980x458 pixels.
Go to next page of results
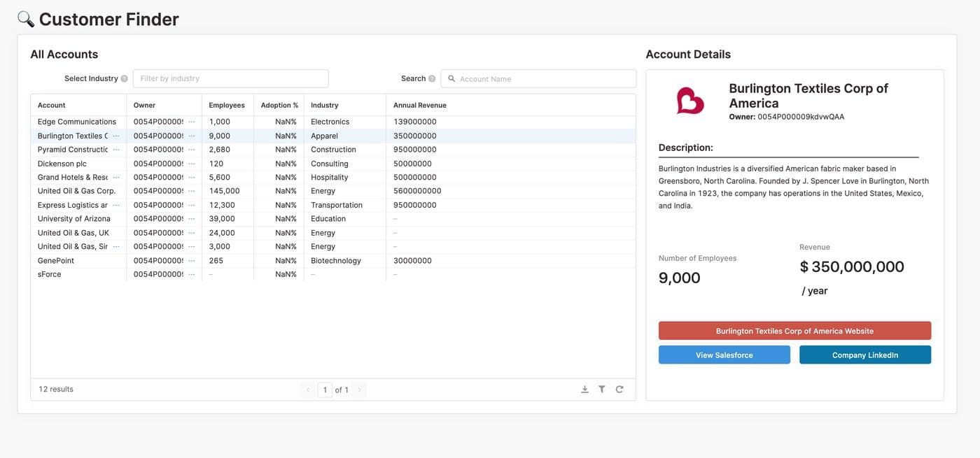point(359,390)
